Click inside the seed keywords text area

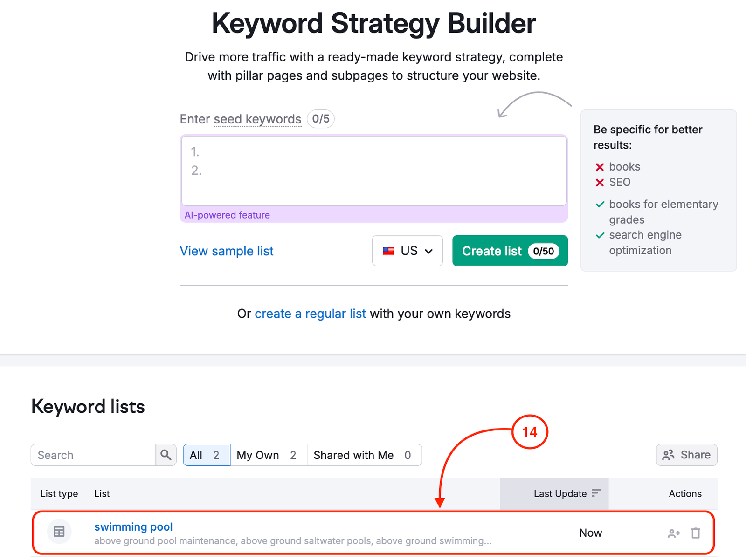[x=373, y=171]
